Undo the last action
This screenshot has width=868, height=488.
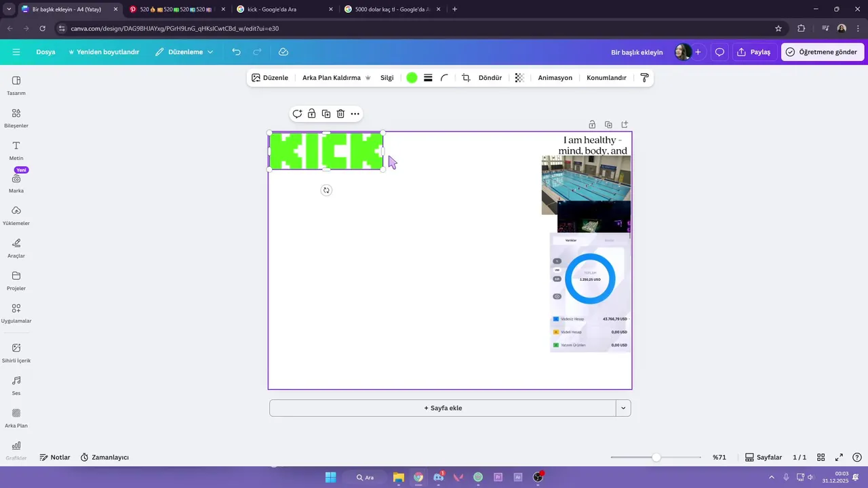coord(236,52)
